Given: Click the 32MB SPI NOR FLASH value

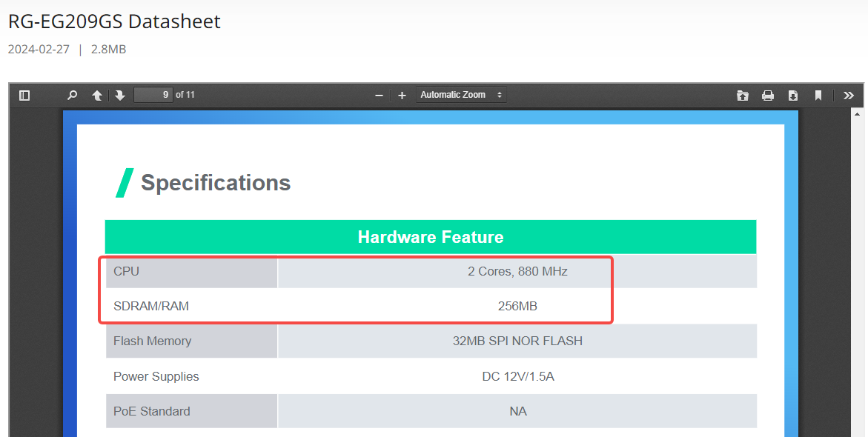Looking at the screenshot, I should point(517,341).
